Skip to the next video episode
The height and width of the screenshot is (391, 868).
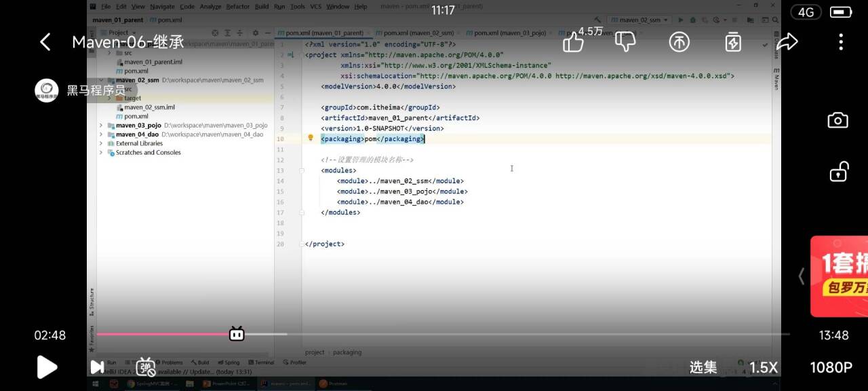pyautogui.click(x=97, y=367)
